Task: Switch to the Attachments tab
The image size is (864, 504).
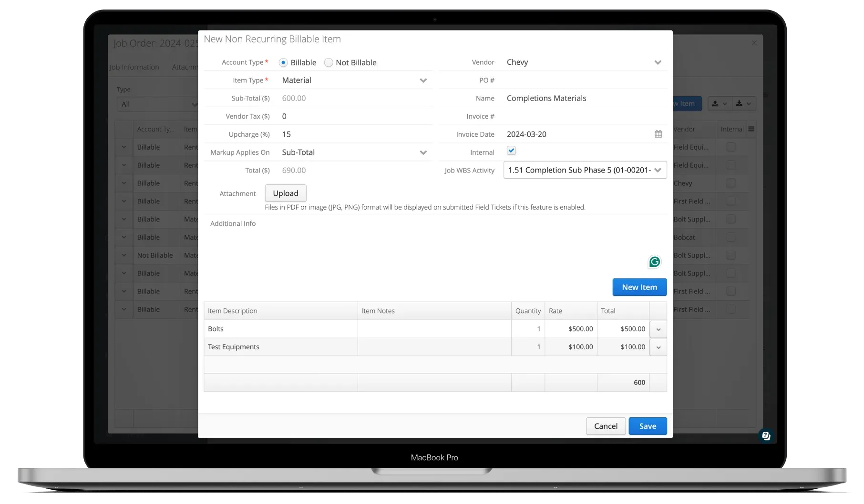Action: tap(185, 67)
